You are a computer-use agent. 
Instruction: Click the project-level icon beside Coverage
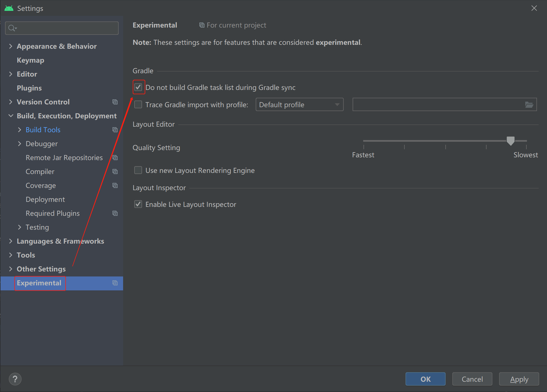115,185
